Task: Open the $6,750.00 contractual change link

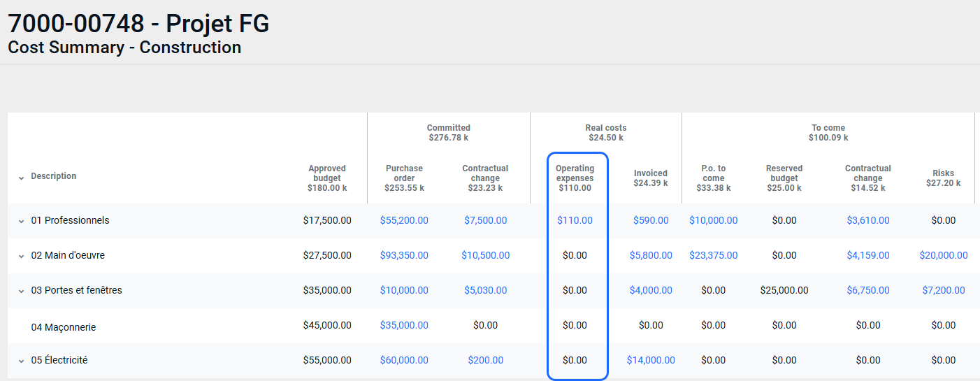Action: pyautogui.click(x=868, y=290)
